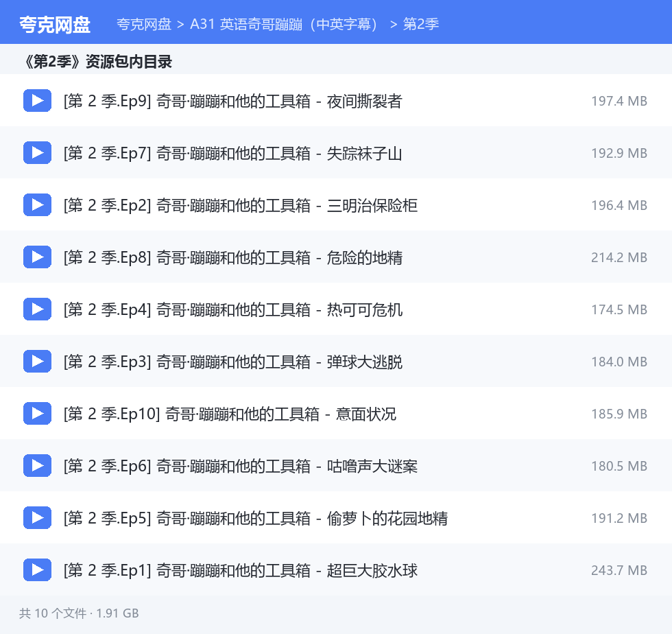Click the play icon for Ep7 失踪袜子山
This screenshot has width=672, height=634.
[x=37, y=153]
